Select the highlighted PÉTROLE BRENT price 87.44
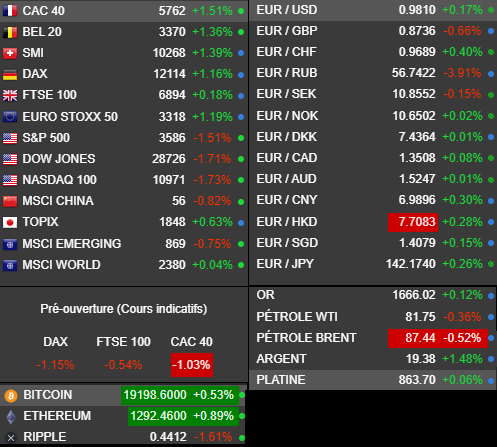 420,338
